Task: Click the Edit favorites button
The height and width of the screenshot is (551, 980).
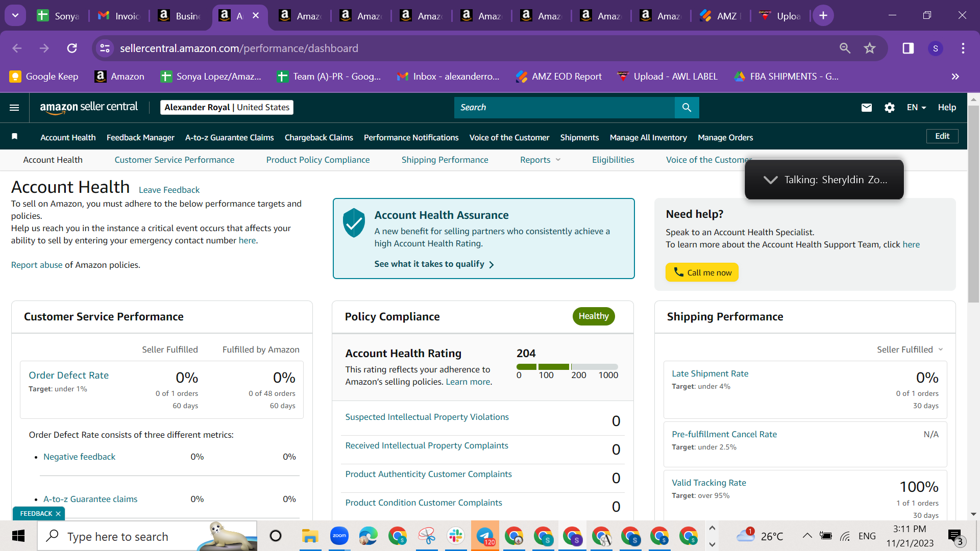Action: [x=942, y=136]
